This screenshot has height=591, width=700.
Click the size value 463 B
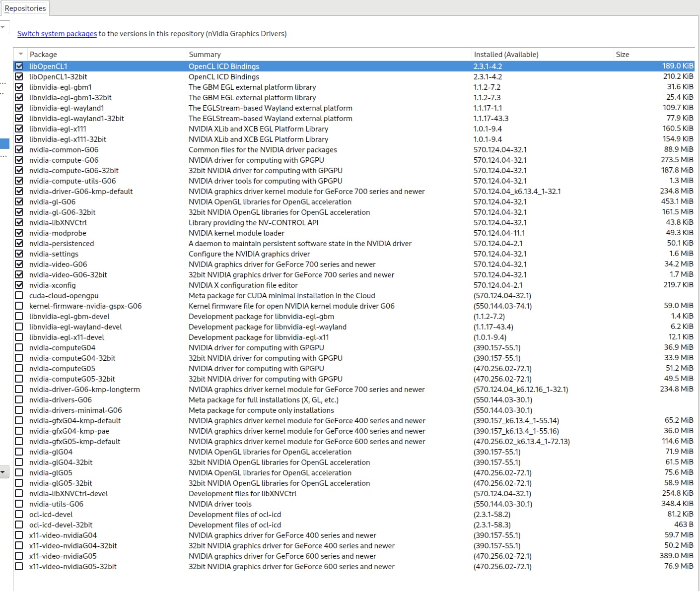(x=684, y=524)
